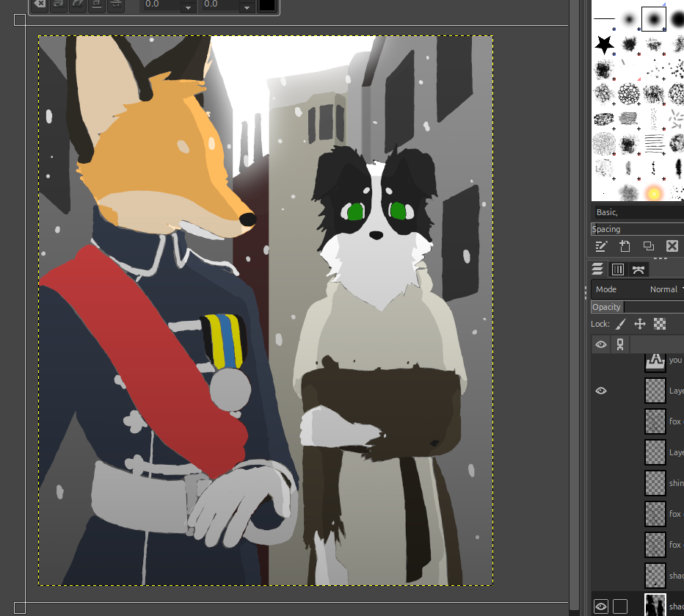Lock pixels with the paintbrush lock icon
The image size is (684, 616).
620,324
